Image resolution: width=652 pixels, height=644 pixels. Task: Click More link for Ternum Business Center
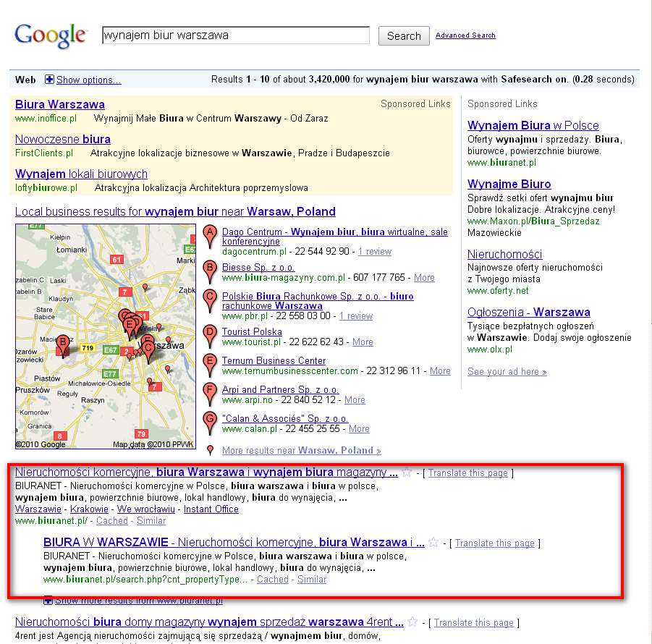point(440,371)
